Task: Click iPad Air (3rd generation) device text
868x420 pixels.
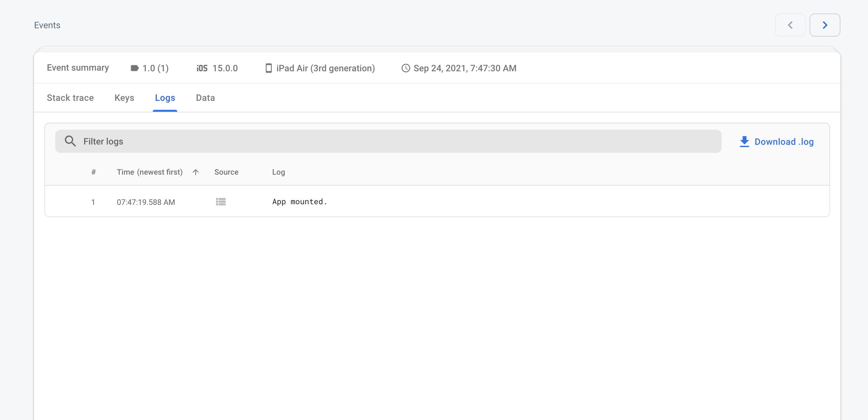Action: (325, 68)
